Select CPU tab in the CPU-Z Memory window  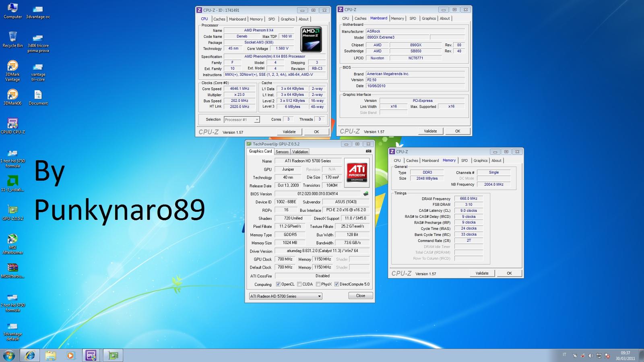[397, 160]
